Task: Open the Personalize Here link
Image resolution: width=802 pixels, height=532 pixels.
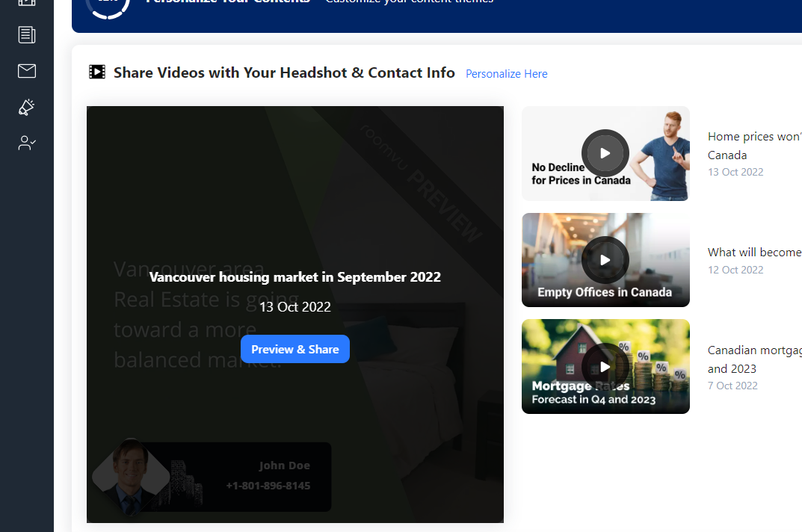Action: click(x=506, y=73)
